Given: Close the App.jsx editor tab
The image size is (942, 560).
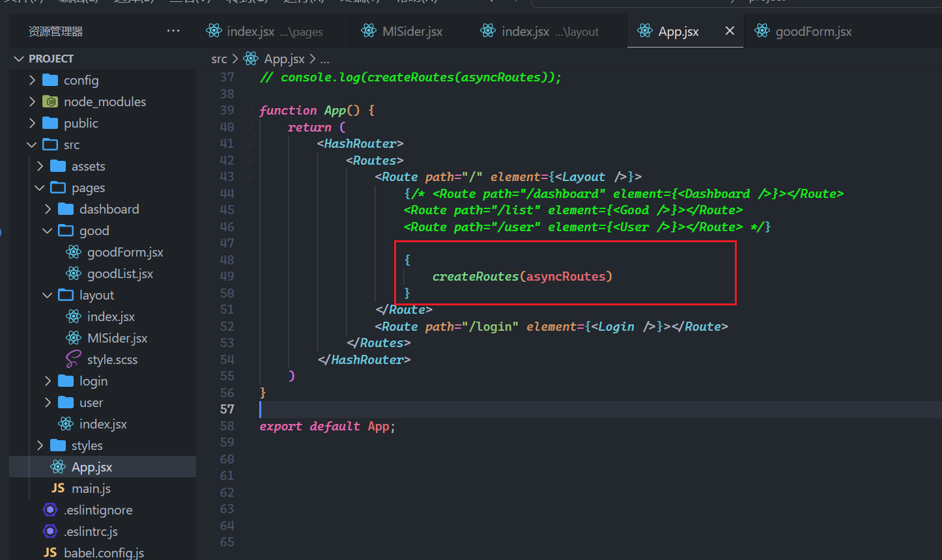Looking at the screenshot, I should [730, 31].
